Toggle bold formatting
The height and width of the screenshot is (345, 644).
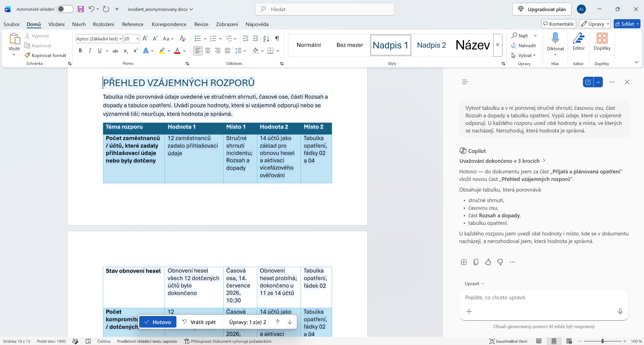(80, 51)
